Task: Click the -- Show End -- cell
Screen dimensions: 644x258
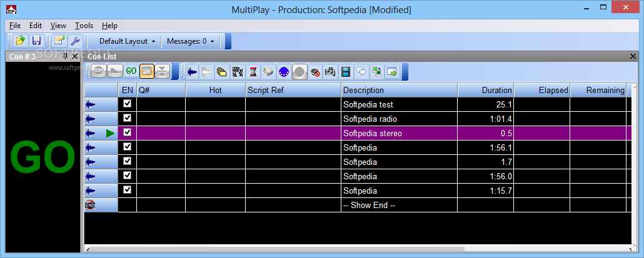Action: (399, 205)
